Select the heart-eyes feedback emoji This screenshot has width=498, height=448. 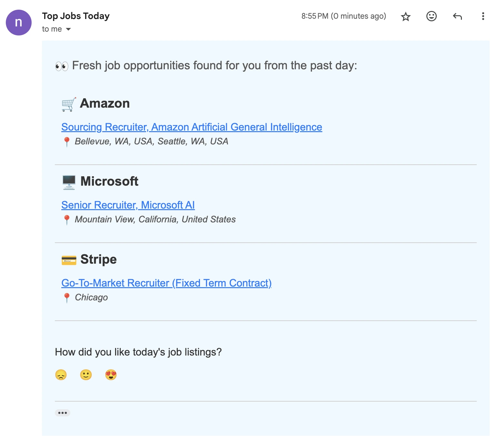click(x=111, y=375)
